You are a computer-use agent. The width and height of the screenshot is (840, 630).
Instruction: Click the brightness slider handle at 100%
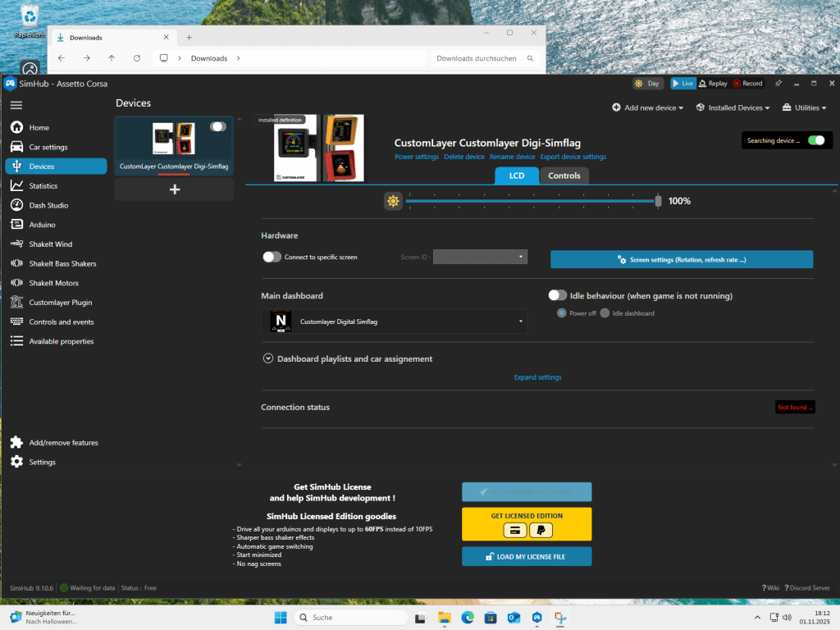pyautogui.click(x=658, y=201)
